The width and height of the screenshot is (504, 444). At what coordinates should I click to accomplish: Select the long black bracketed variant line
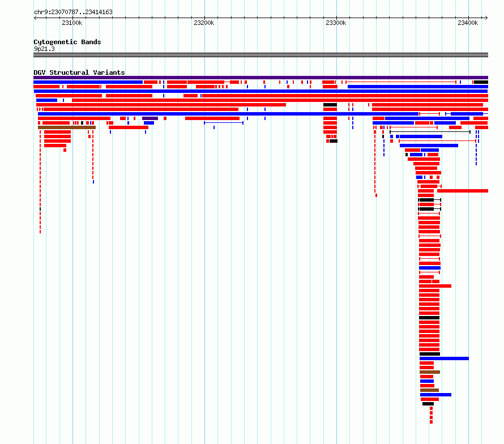pos(430,132)
